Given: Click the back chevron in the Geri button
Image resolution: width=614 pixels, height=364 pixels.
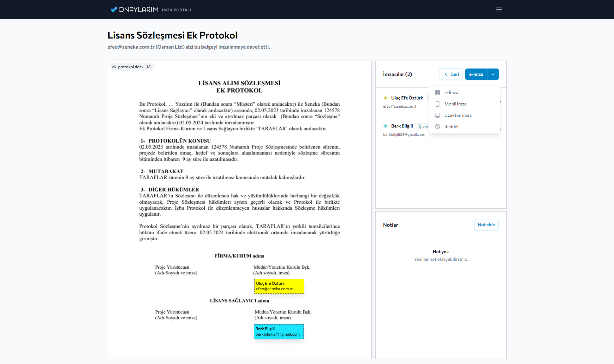Looking at the screenshot, I should pos(445,74).
